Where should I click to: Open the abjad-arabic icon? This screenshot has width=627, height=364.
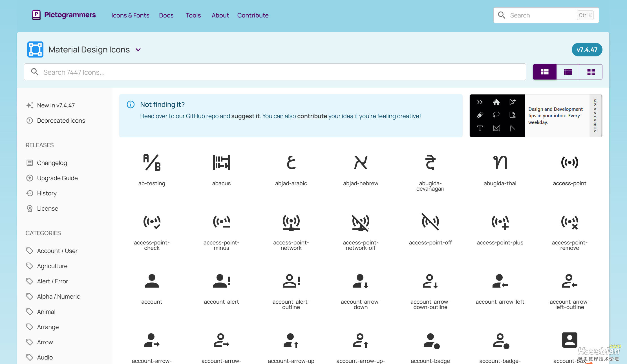[291, 162]
